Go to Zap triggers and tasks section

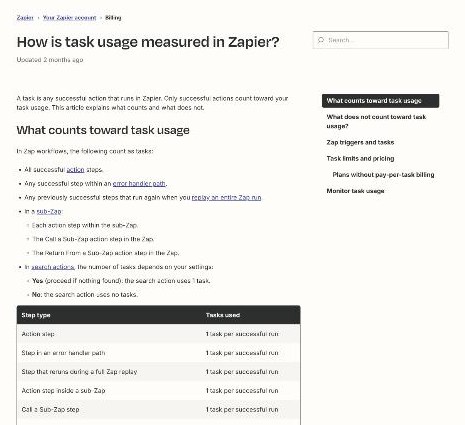[360, 142]
